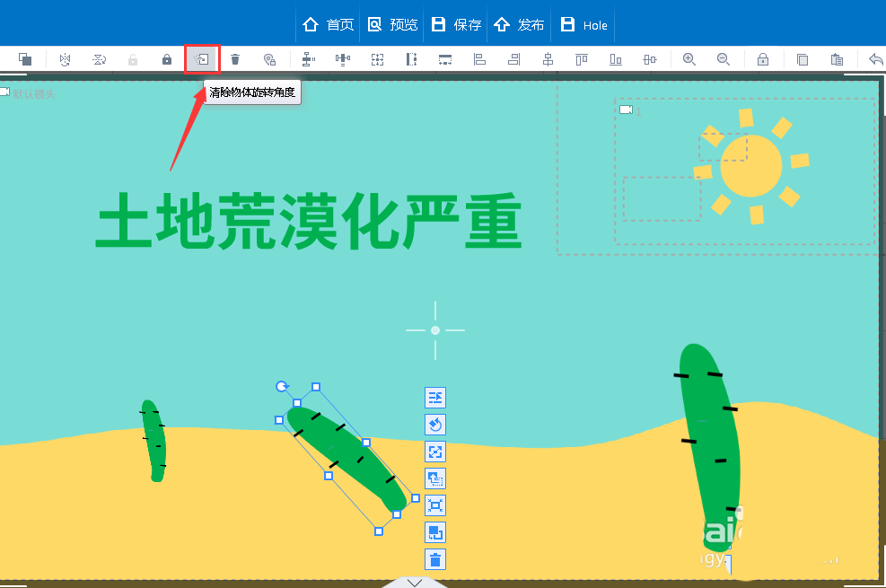Distribute objects vertically from toolbar
This screenshot has width=886, height=588.
click(x=309, y=59)
